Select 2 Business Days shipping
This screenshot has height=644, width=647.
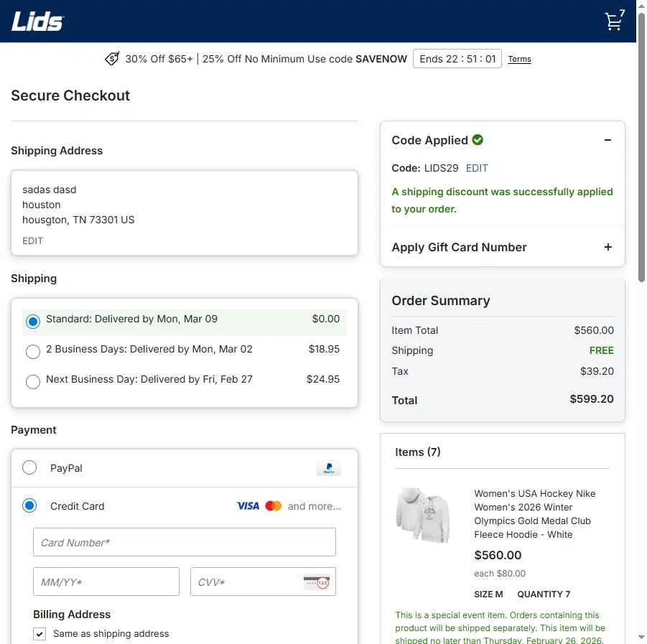(x=32, y=352)
